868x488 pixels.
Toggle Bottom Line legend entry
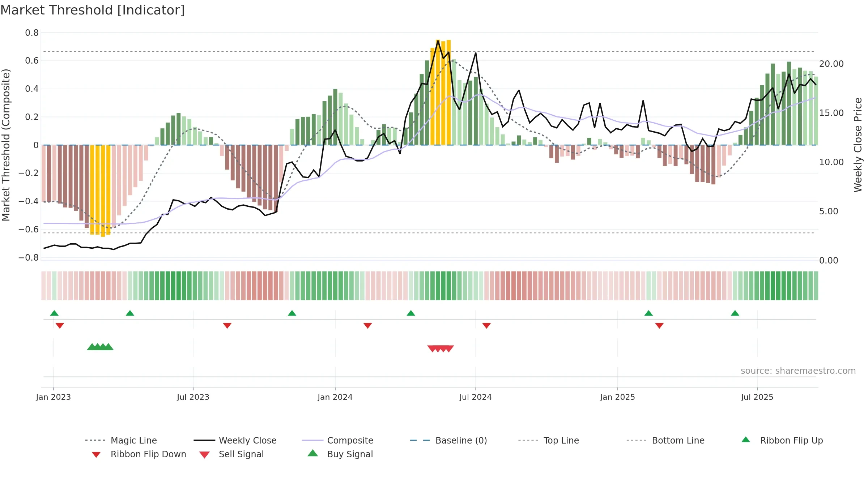(665, 440)
